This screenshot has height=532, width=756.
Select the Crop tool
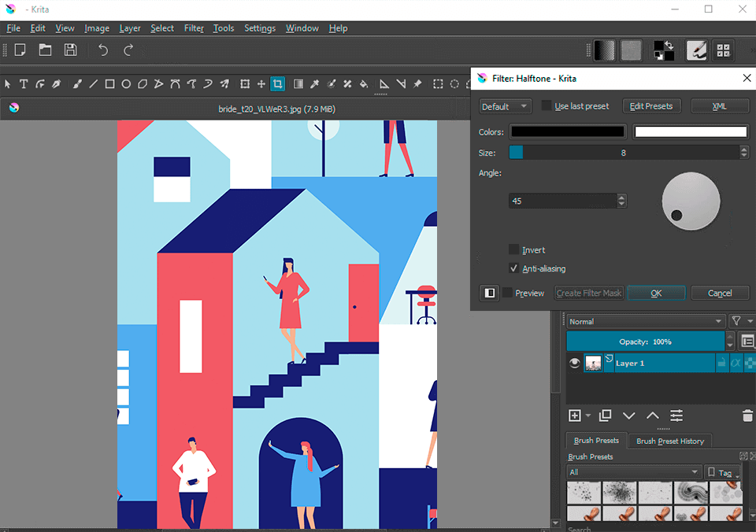pos(277,84)
